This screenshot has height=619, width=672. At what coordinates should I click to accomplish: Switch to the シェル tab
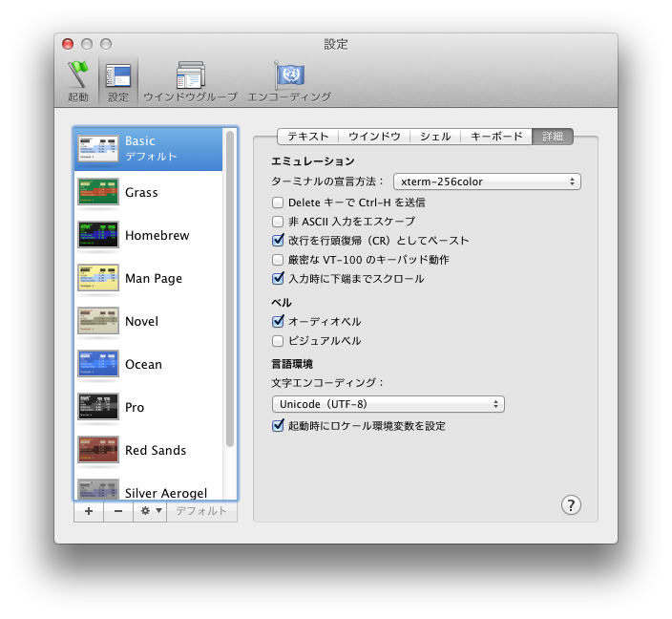click(x=435, y=137)
